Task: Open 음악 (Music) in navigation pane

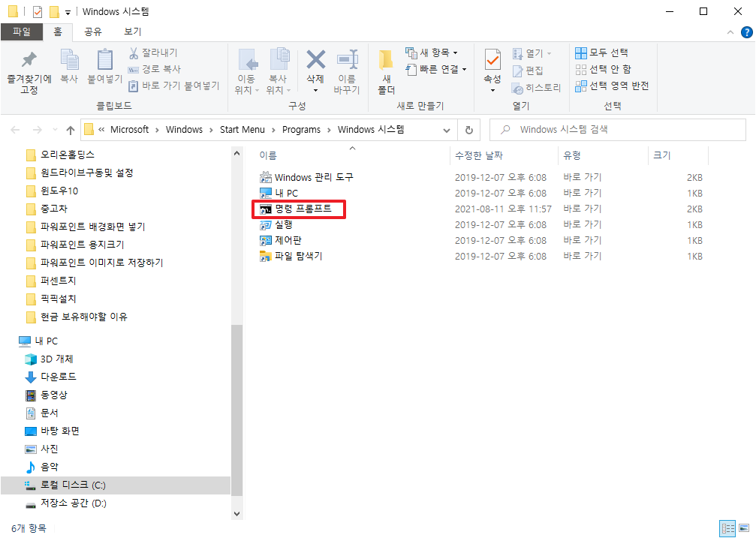Action: click(x=41, y=467)
